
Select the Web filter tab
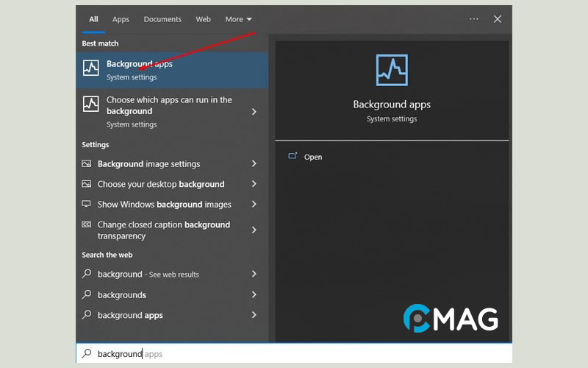click(203, 19)
